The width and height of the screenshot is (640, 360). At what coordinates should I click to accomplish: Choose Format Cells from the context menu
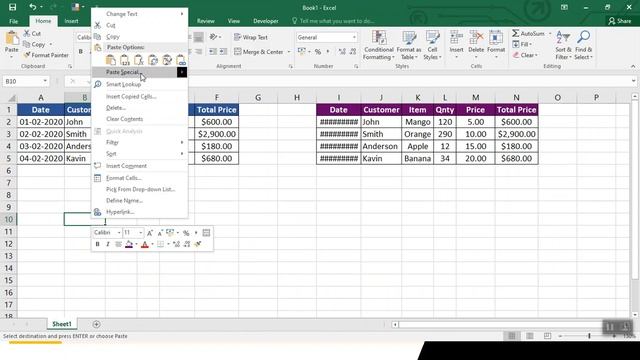pyautogui.click(x=140, y=178)
